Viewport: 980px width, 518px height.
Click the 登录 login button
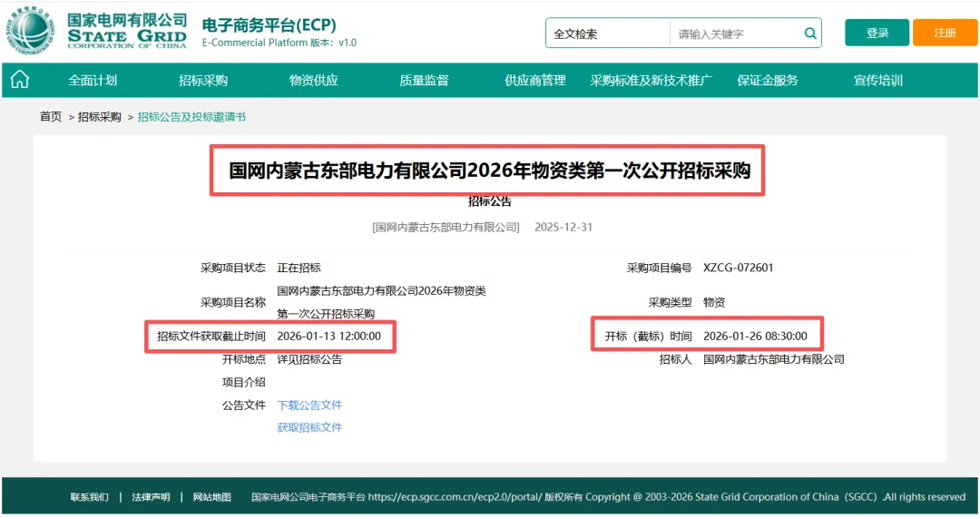tap(877, 33)
